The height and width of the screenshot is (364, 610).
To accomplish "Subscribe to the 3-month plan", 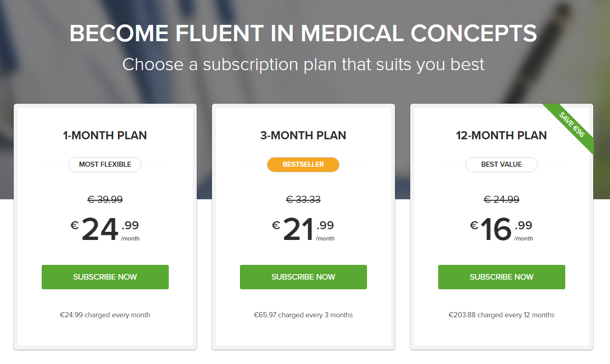I will tap(303, 277).
